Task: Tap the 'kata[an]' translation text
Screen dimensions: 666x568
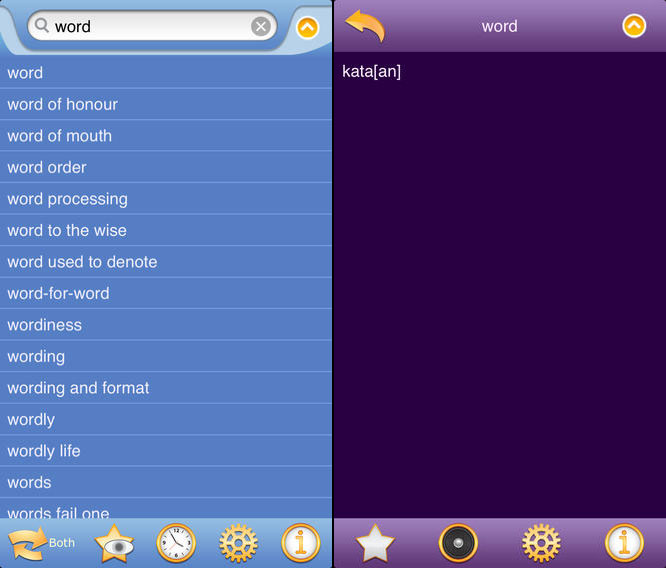Action: coord(371,72)
